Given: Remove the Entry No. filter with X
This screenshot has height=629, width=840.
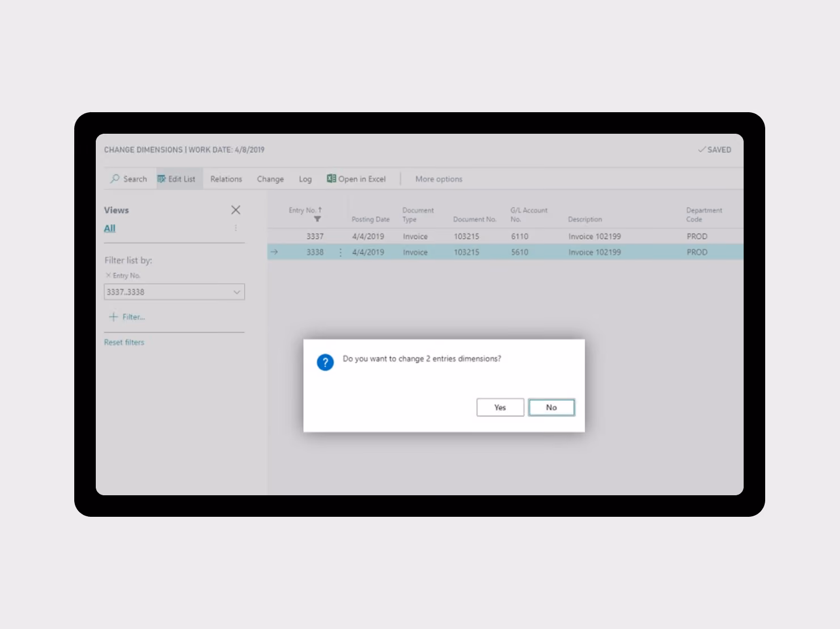Looking at the screenshot, I should click(108, 275).
